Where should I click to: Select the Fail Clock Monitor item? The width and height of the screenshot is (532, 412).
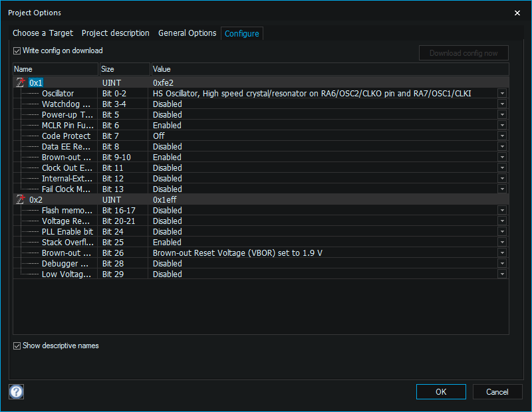click(x=66, y=189)
